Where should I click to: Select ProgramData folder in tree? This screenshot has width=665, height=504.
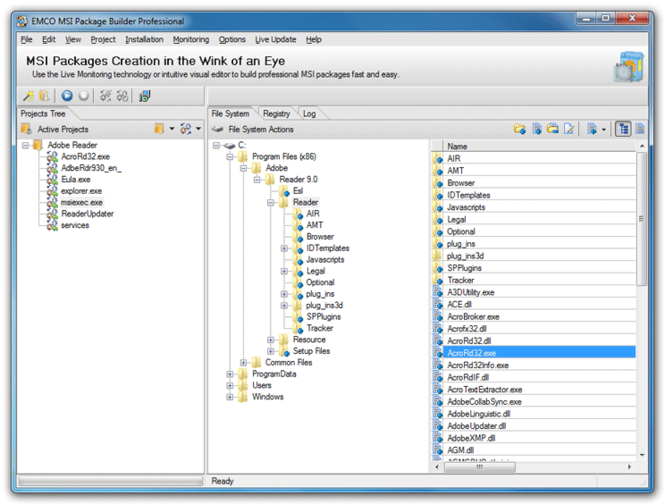[274, 374]
